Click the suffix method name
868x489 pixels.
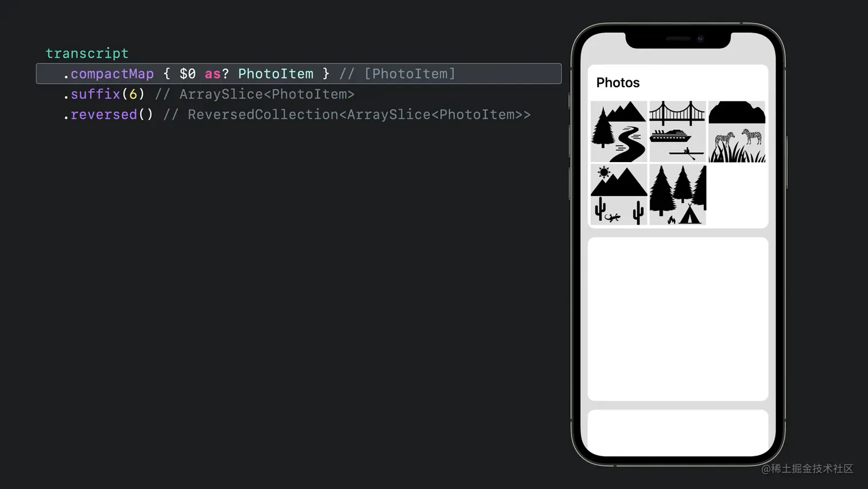tap(95, 94)
